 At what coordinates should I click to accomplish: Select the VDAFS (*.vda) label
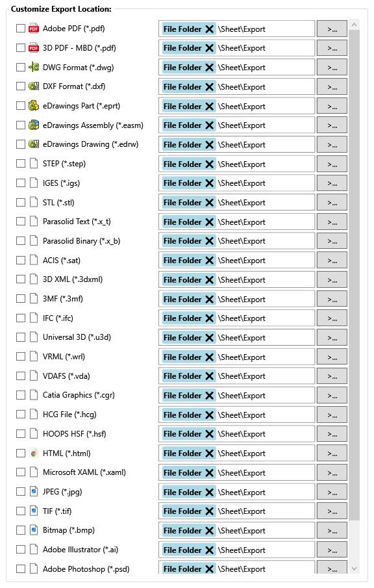(x=66, y=376)
